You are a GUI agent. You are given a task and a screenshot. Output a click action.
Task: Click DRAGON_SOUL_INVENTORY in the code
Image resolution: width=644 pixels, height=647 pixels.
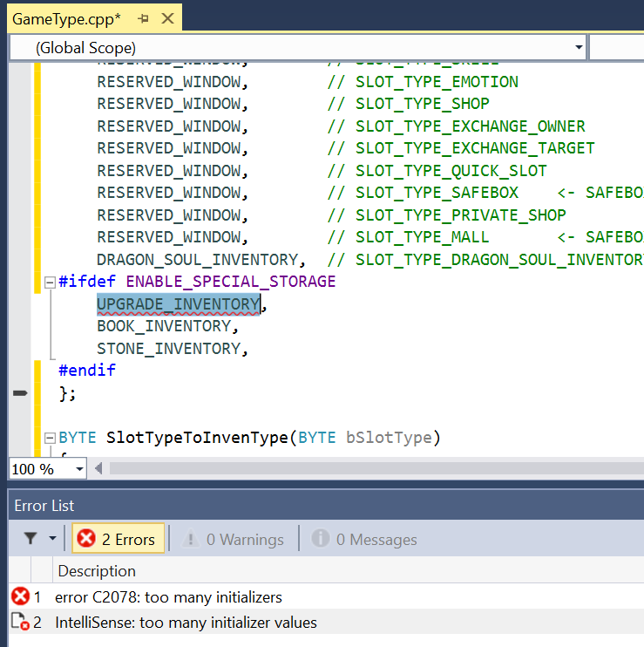point(198,260)
